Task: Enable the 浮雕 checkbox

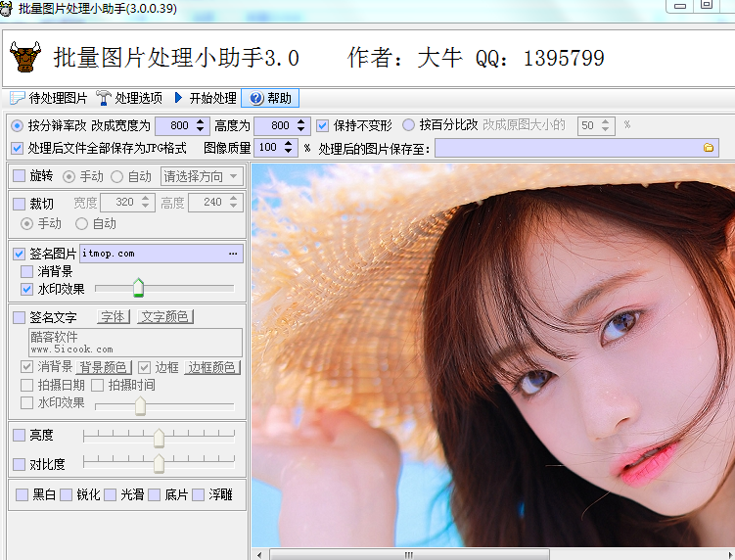Action: (x=199, y=494)
